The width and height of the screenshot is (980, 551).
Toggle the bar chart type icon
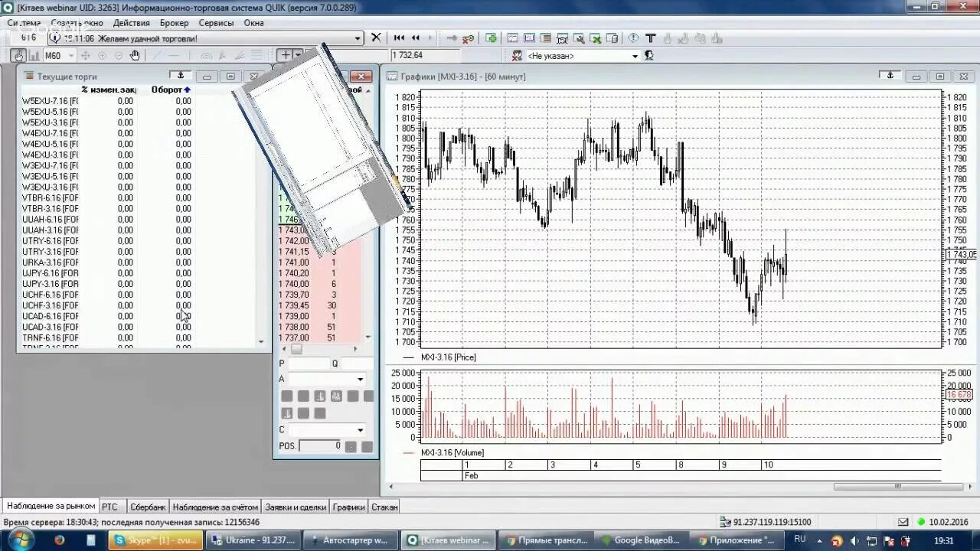coord(34,55)
